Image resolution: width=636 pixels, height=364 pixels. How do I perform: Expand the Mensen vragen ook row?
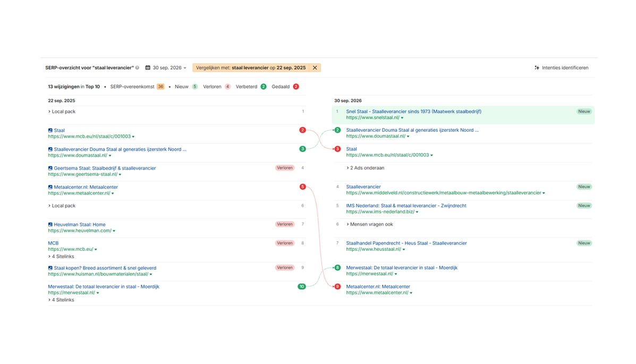369,224
